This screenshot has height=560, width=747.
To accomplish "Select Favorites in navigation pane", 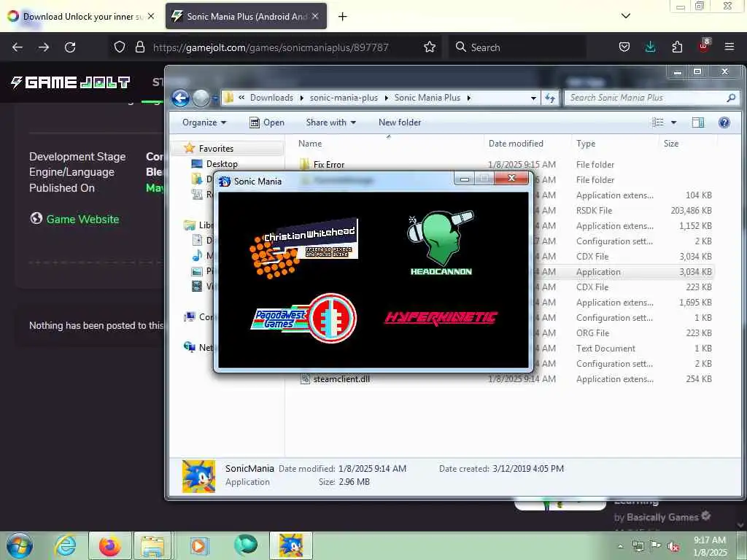I will click(x=216, y=149).
